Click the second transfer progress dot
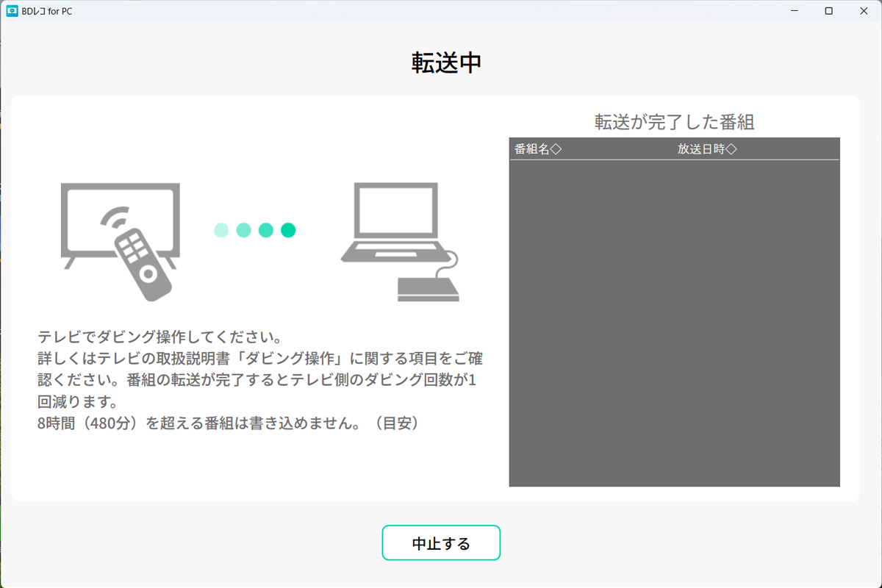Screen dimensions: 882x588 click(243, 230)
